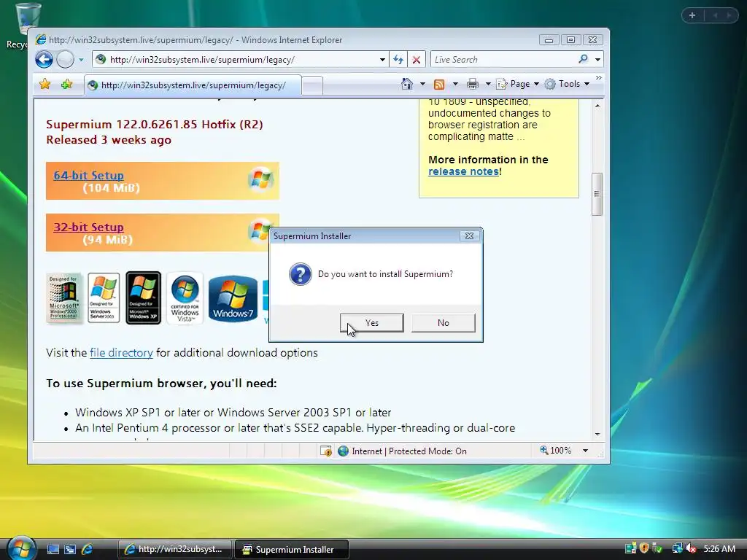Switch to Supermium Installer taskbar button

292,549
